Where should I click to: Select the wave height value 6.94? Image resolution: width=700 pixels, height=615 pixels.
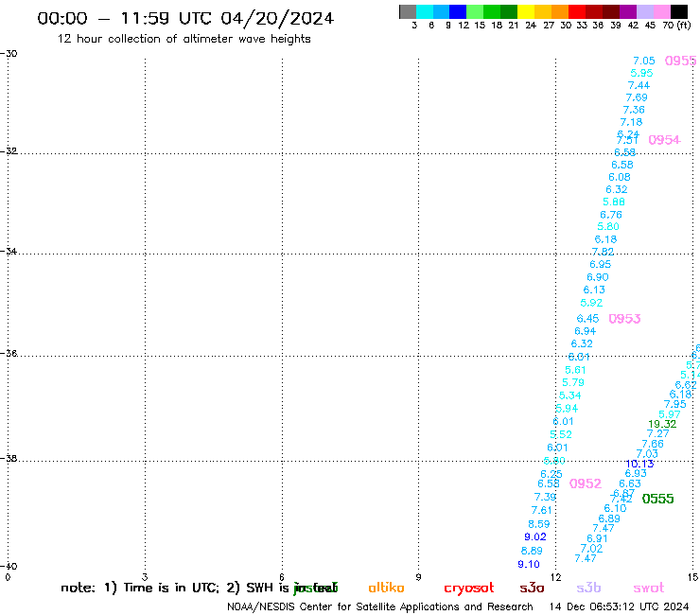586,331
